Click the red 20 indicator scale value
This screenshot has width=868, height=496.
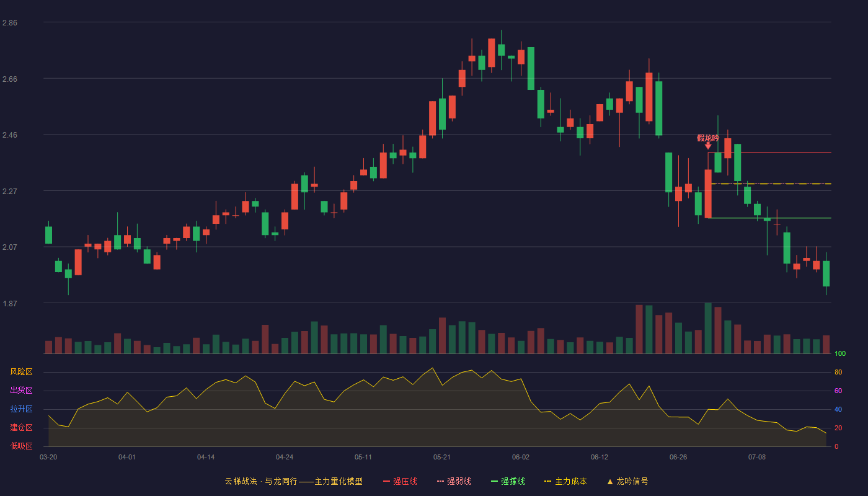(838, 428)
